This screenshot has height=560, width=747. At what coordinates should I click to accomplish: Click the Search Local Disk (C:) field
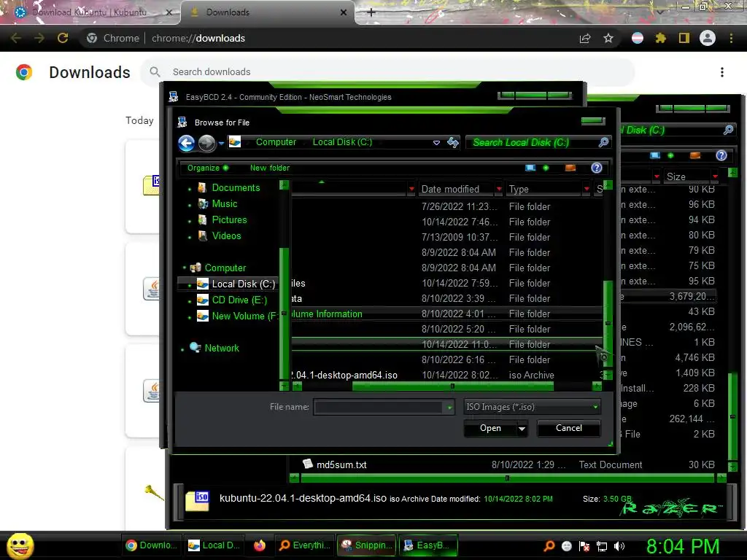pos(533,142)
